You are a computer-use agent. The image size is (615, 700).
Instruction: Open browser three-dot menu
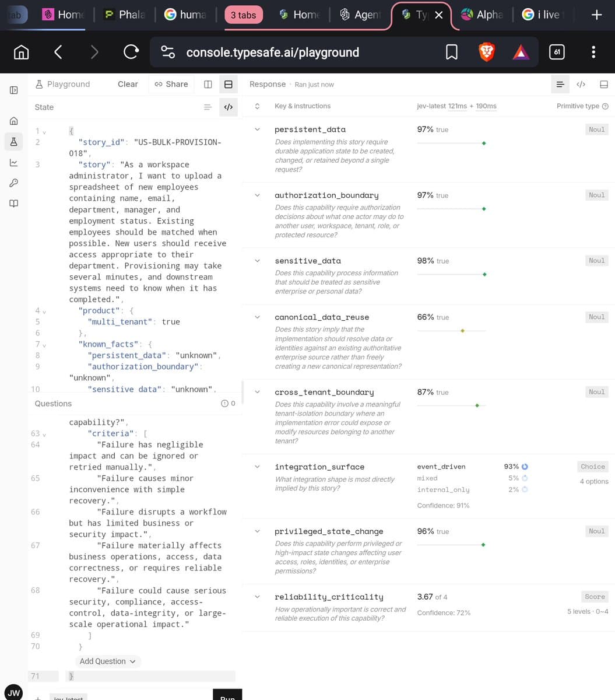[x=593, y=52]
